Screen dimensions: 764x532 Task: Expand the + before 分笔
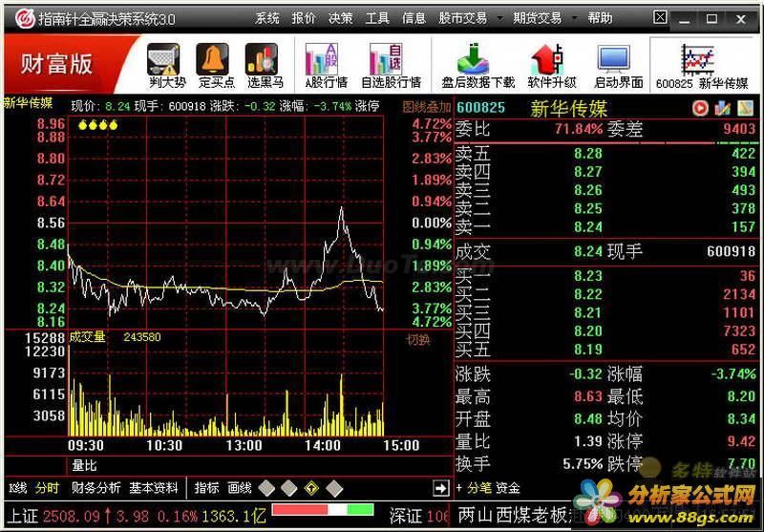[459, 488]
